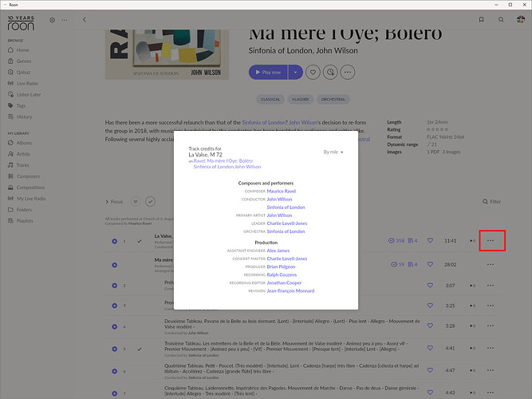Favorite the album with the heart button
The image size is (532, 399).
pyautogui.click(x=313, y=73)
